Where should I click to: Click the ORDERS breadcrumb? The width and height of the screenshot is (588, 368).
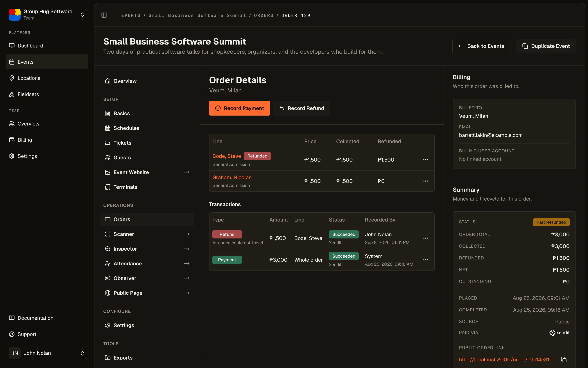tap(264, 15)
